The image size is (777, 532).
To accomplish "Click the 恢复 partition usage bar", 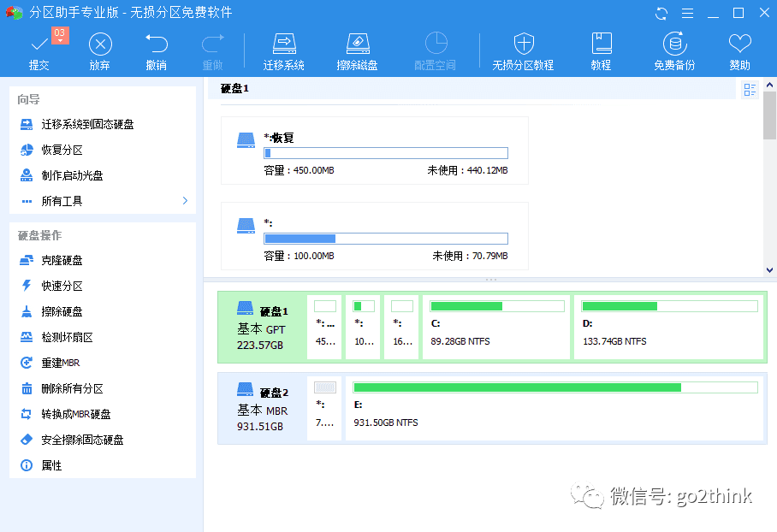I will [386, 153].
